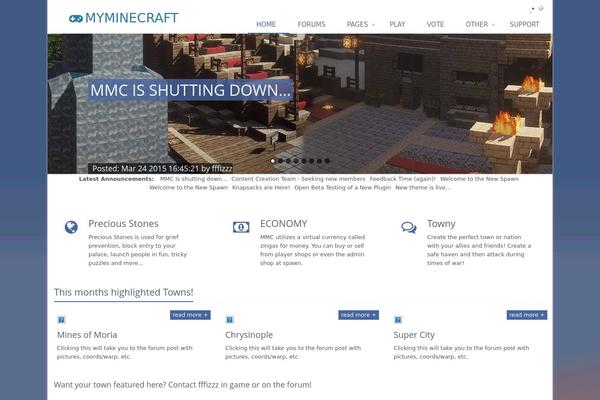Click read more for Chrysinople
600x400 pixels.
pyautogui.click(x=359, y=315)
